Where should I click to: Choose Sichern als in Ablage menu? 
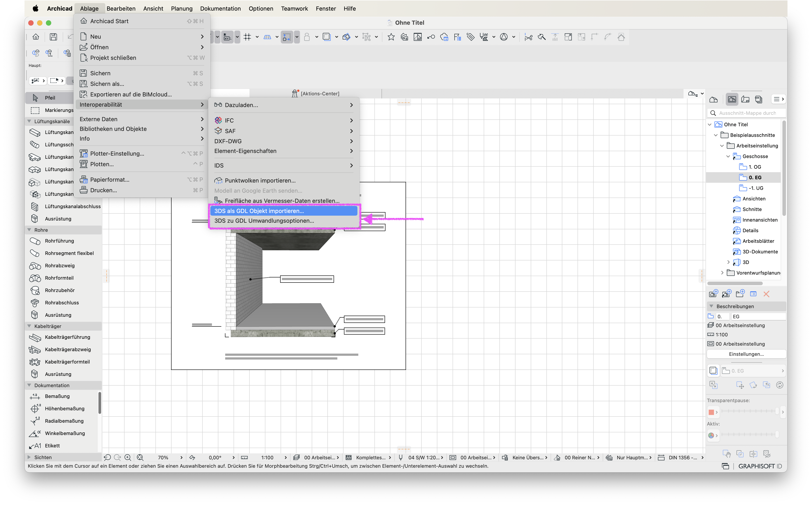click(x=142, y=84)
